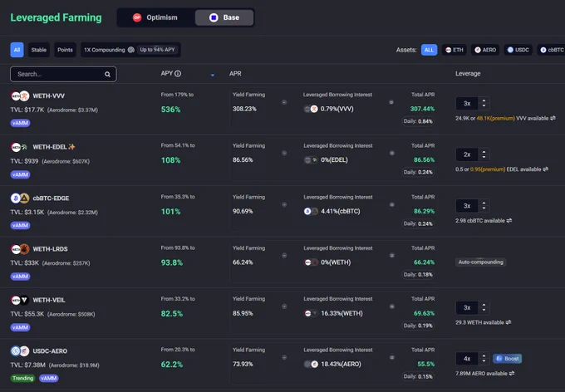The height and width of the screenshot is (392, 565).
Task: Click the sparkle icon beside WETH-EDEL
Action: 71,147
